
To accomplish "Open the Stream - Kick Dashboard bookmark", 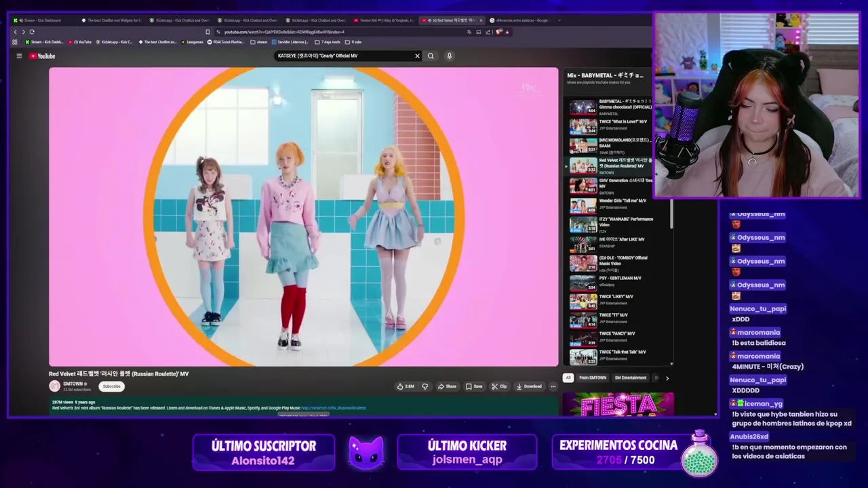I will pyautogui.click(x=44, y=42).
